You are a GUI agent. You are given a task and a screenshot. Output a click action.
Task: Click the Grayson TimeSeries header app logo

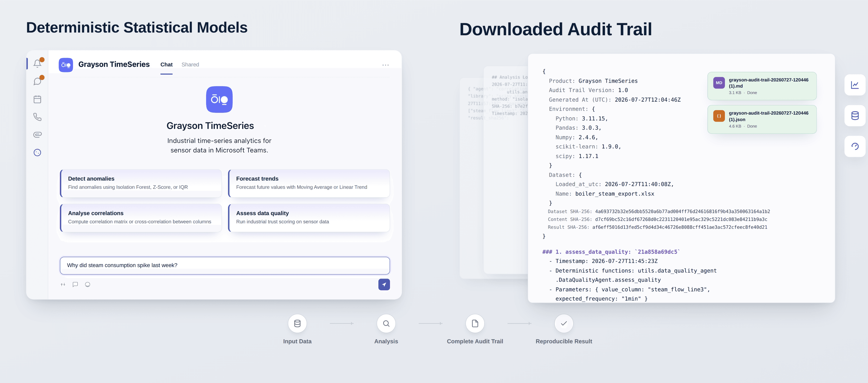pos(66,65)
